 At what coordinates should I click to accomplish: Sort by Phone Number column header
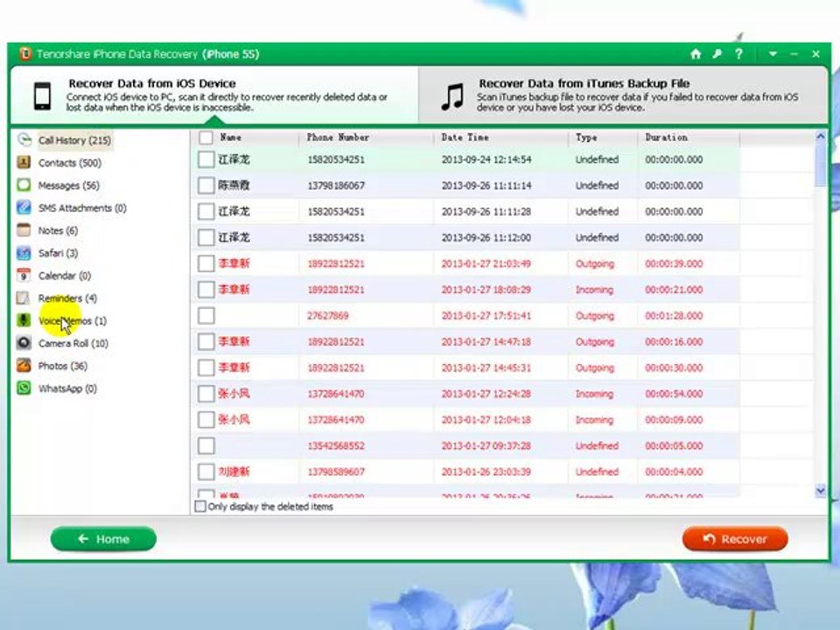tap(338, 137)
